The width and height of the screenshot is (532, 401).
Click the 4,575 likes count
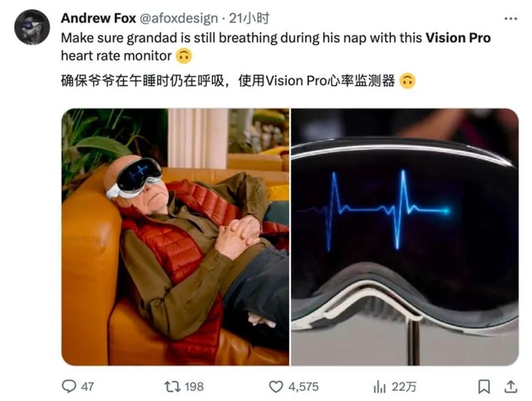(x=303, y=386)
